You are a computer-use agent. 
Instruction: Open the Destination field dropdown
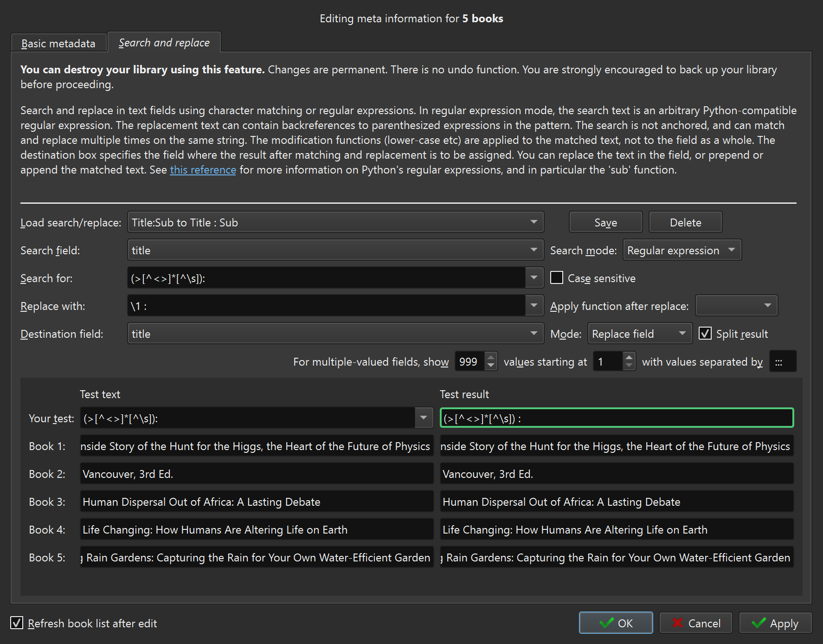(x=335, y=334)
